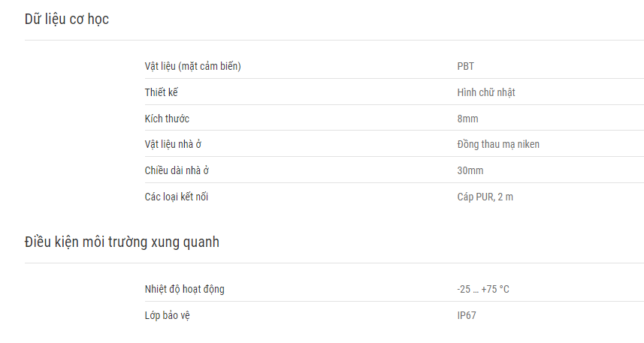Viewport: 644px width, 343px height.
Task: Select the "Các loại kết nối" label
Action: [176, 197]
